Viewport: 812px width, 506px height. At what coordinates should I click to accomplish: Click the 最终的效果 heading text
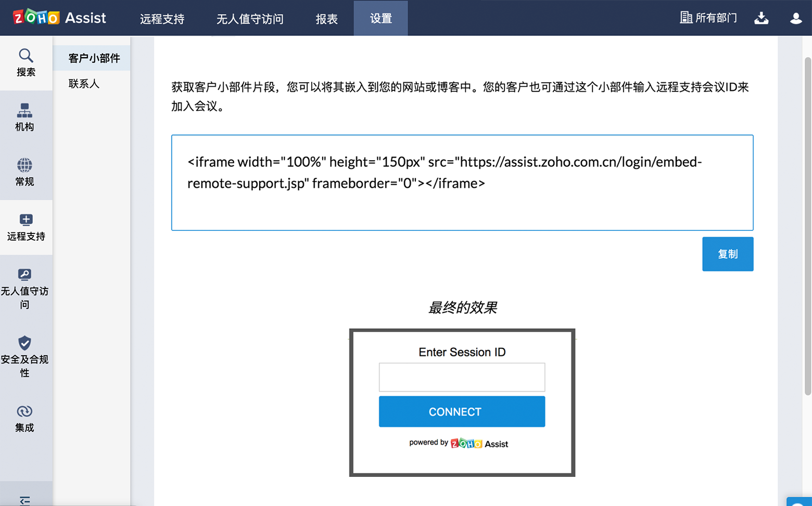pos(462,307)
